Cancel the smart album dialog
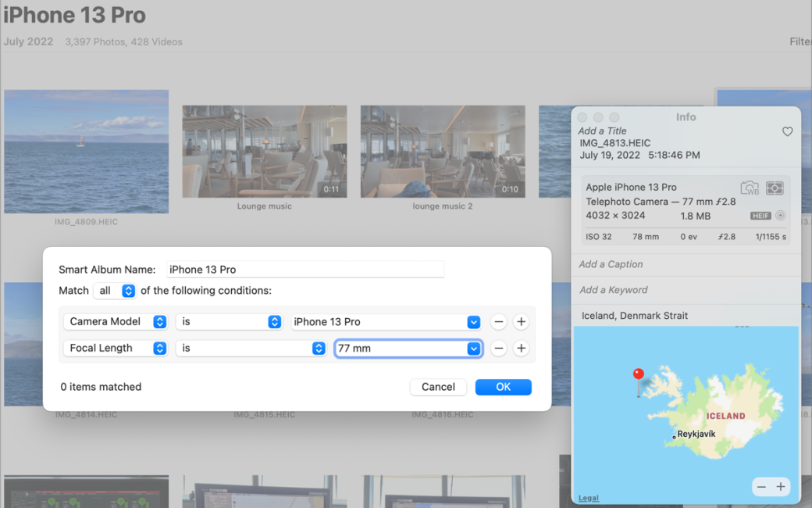 coord(438,387)
